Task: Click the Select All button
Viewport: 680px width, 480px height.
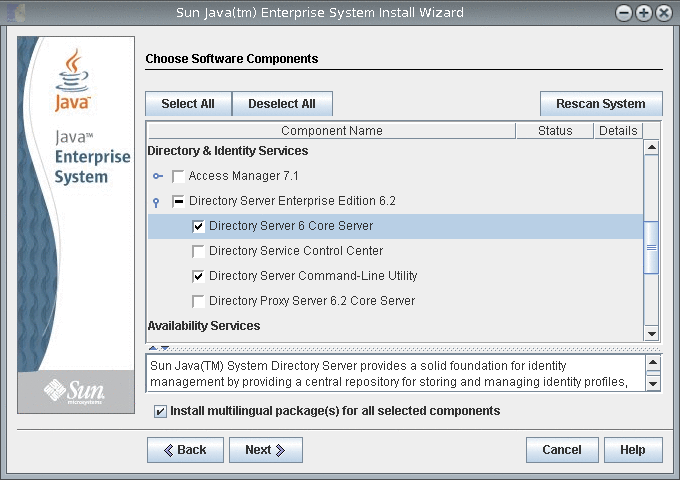Action: tap(188, 104)
